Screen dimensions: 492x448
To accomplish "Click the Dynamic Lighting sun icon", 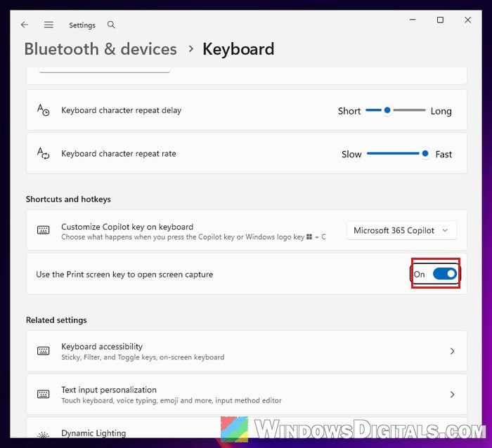I will click(x=44, y=435).
